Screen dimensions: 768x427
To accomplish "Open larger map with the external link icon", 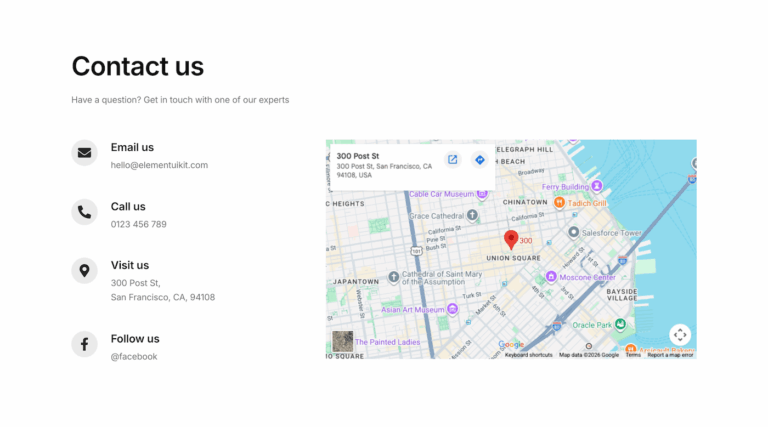I will tap(453, 160).
